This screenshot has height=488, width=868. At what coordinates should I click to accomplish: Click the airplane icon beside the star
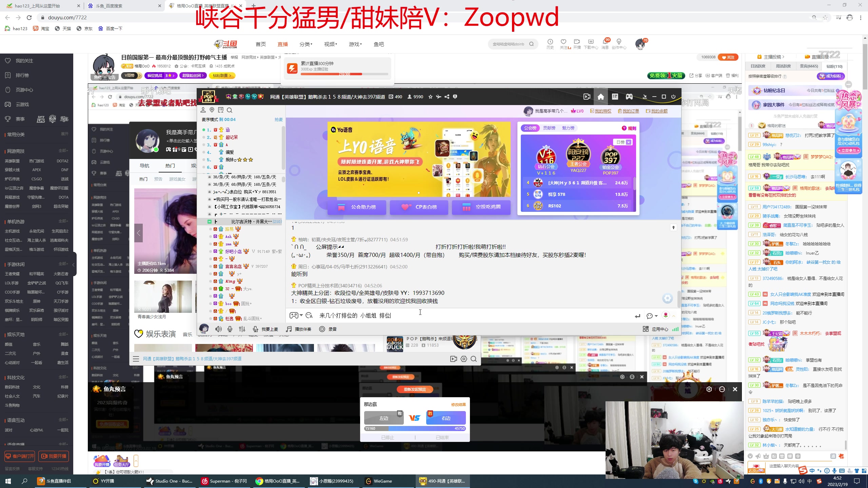point(439,97)
